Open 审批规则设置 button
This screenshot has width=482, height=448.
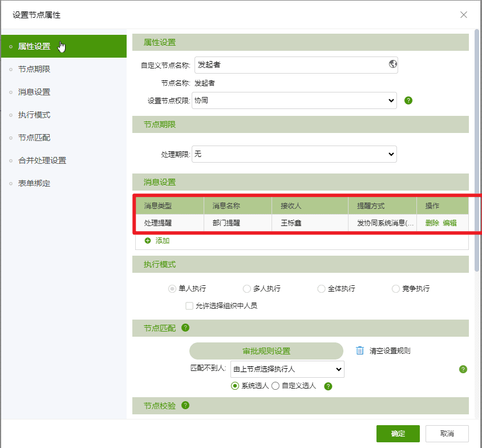[x=266, y=351]
